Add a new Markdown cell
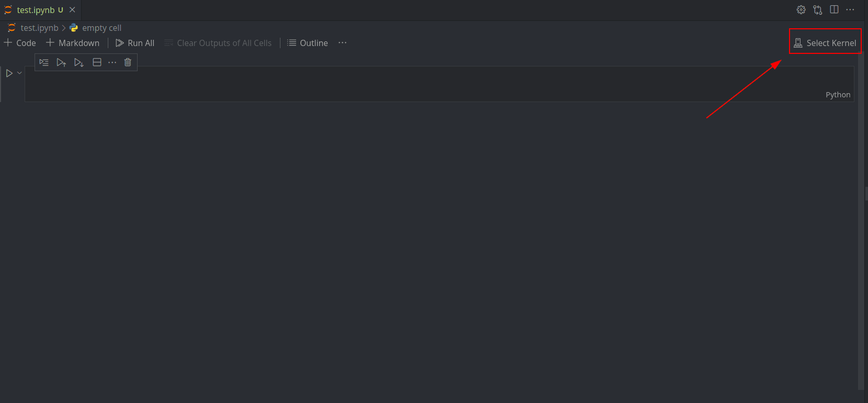The height and width of the screenshot is (403, 868). pyautogui.click(x=73, y=43)
